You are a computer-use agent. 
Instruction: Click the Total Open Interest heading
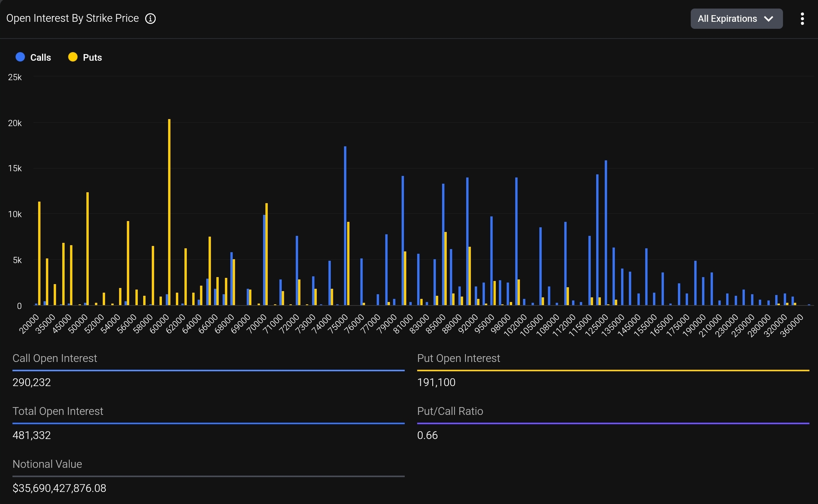click(58, 411)
